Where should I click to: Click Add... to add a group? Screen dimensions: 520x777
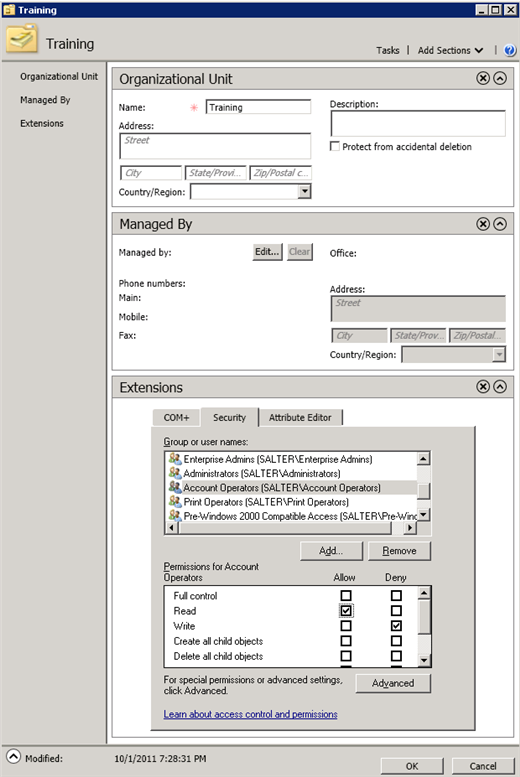(x=331, y=551)
